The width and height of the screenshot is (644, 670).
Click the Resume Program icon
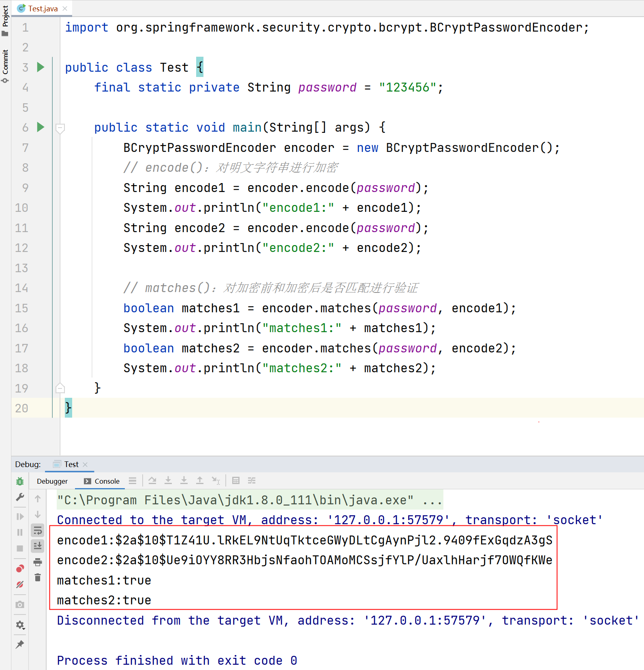20,516
